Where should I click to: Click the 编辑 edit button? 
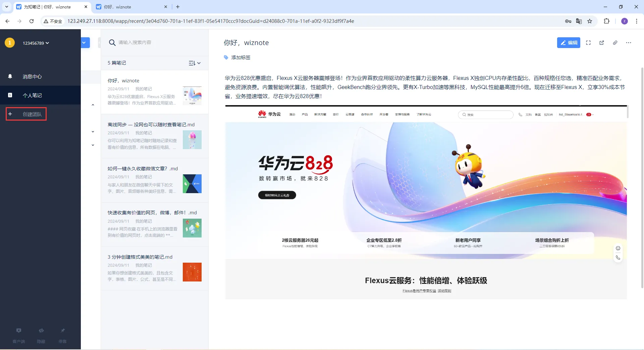coord(569,43)
